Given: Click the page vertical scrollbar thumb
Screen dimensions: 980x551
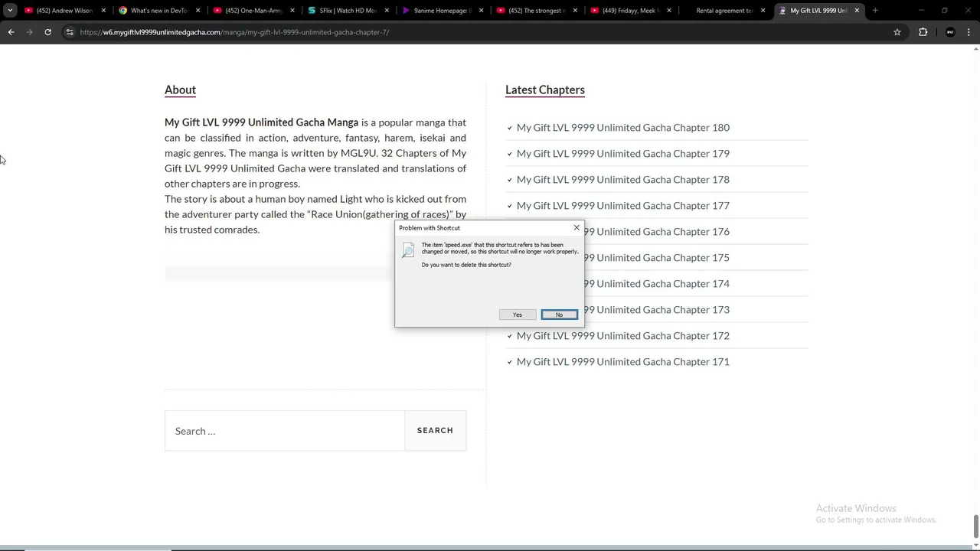Looking at the screenshot, I should [x=975, y=527].
